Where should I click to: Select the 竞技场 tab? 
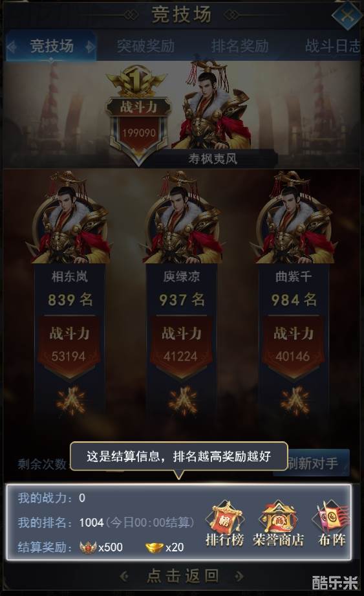pos(51,47)
